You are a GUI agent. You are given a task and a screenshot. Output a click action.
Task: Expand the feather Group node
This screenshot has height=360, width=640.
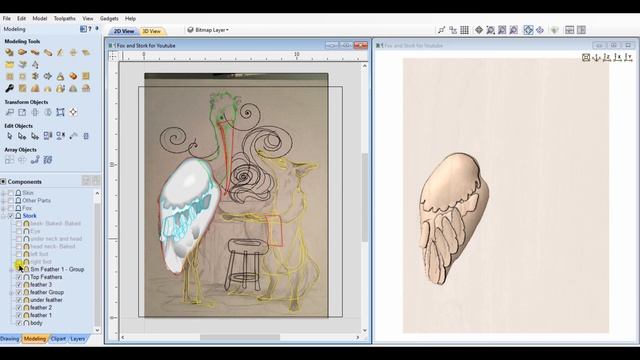[x=11, y=293]
